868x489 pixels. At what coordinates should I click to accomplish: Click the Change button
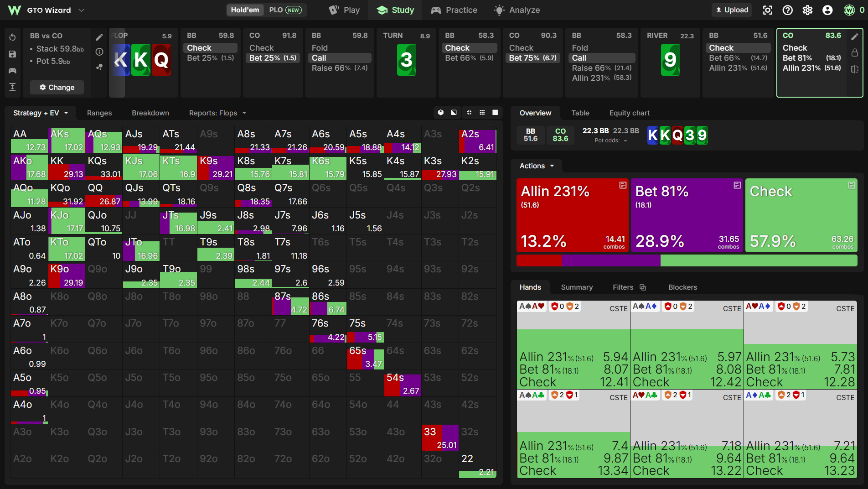coord(57,87)
